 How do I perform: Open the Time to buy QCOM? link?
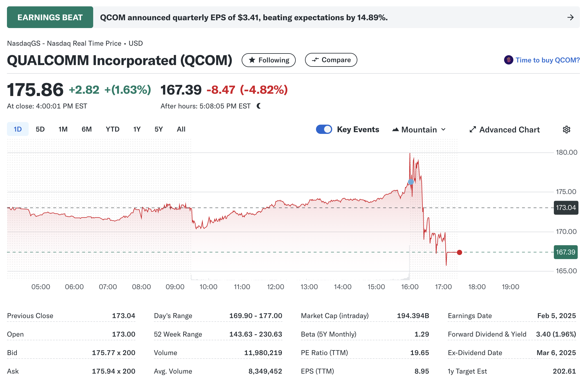pos(547,60)
